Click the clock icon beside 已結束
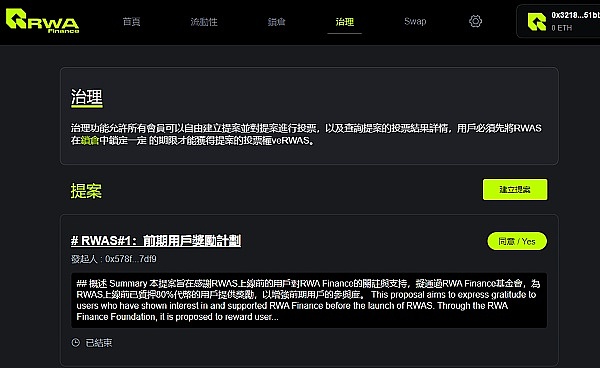Viewport: 600px width, 368px height. coord(76,342)
